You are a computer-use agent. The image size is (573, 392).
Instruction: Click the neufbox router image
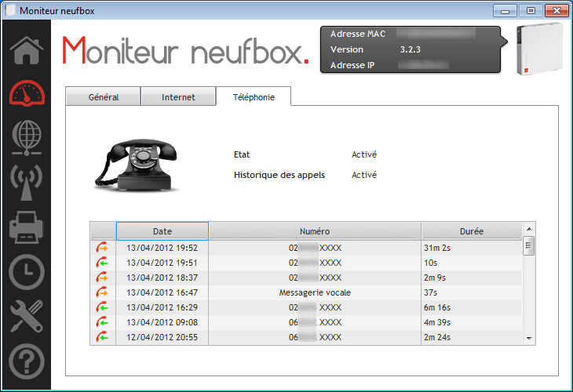point(541,49)
